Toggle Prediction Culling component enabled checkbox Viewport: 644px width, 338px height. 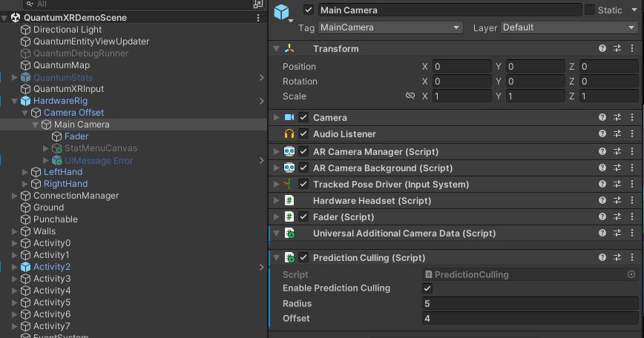tap(303, 257)
